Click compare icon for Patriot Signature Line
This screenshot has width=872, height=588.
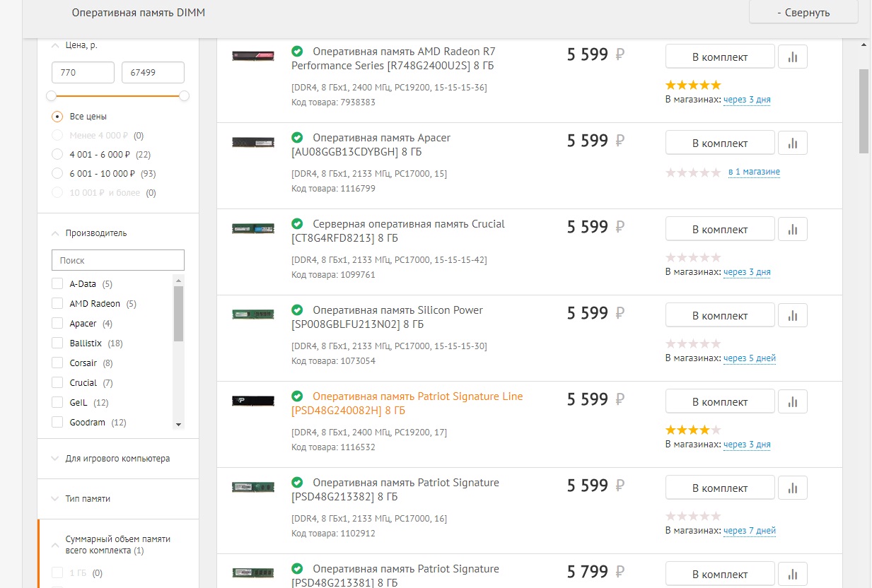coord(793,402)
